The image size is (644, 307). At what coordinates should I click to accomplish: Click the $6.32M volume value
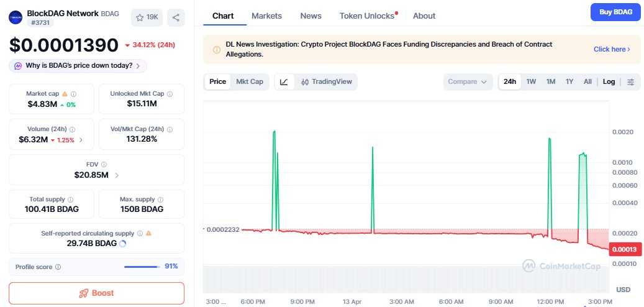34,140
